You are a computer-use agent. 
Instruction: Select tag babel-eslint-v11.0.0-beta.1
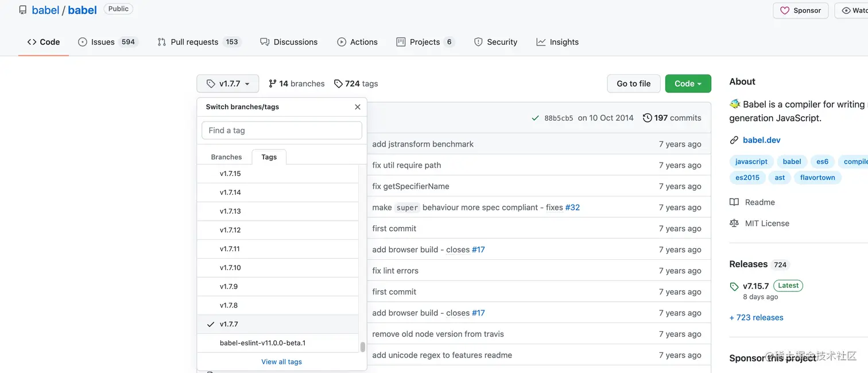pyautogui.click(x=278, y=343)
